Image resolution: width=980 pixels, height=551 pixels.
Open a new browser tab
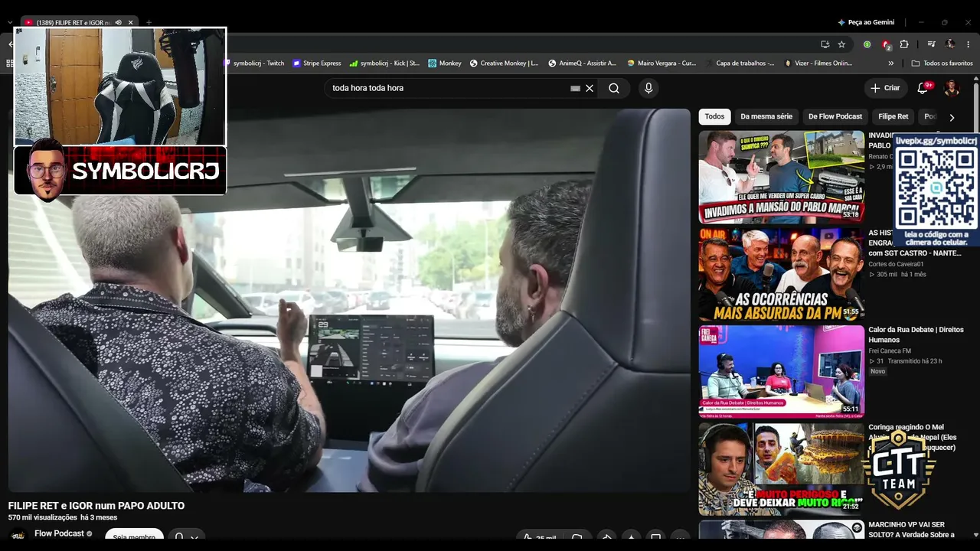149,23
